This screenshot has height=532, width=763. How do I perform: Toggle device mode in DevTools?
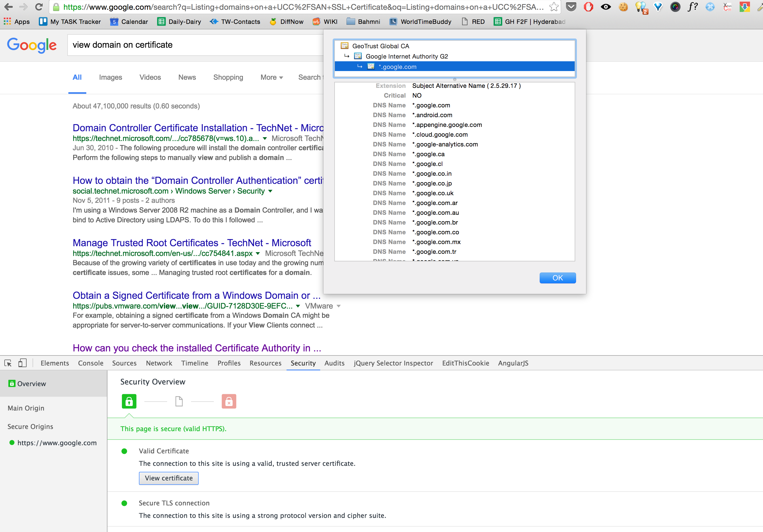[x=23, y=363]
